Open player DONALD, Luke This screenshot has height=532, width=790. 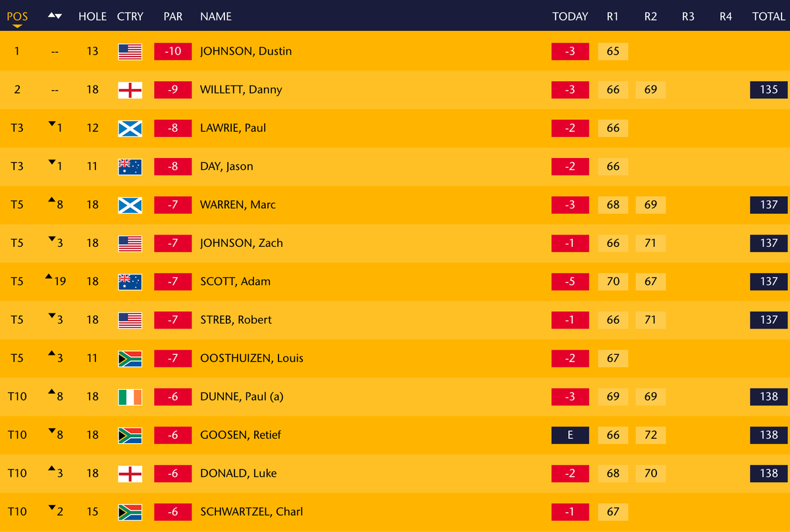point(238,473)
